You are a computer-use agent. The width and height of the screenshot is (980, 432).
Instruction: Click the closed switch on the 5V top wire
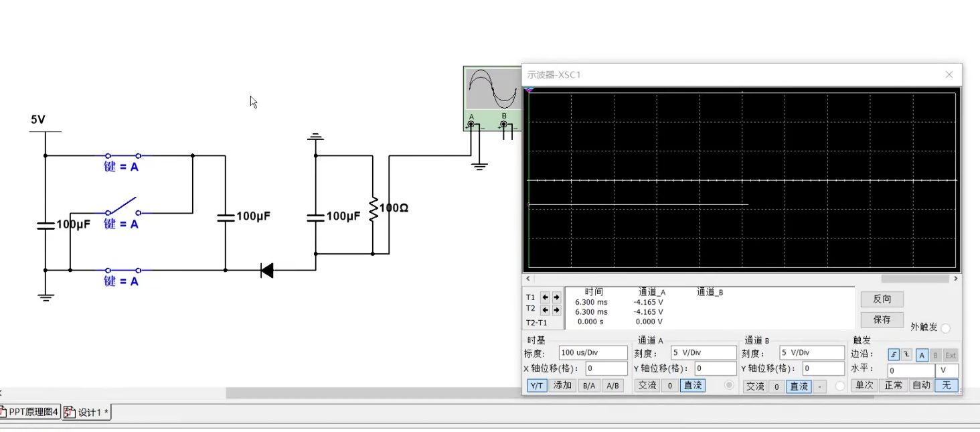(x=122, y=155)
